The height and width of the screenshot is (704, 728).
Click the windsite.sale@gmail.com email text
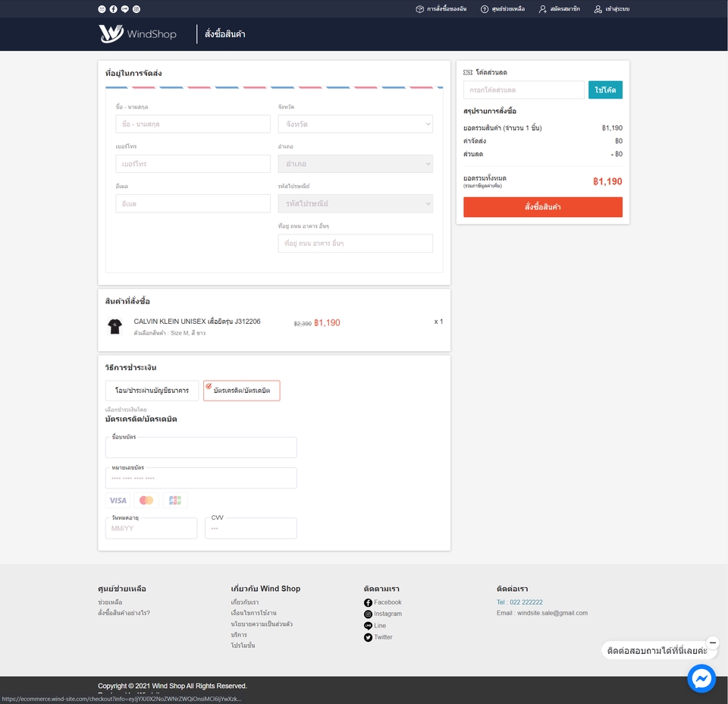pyautogui.click(x=553, y=613)
